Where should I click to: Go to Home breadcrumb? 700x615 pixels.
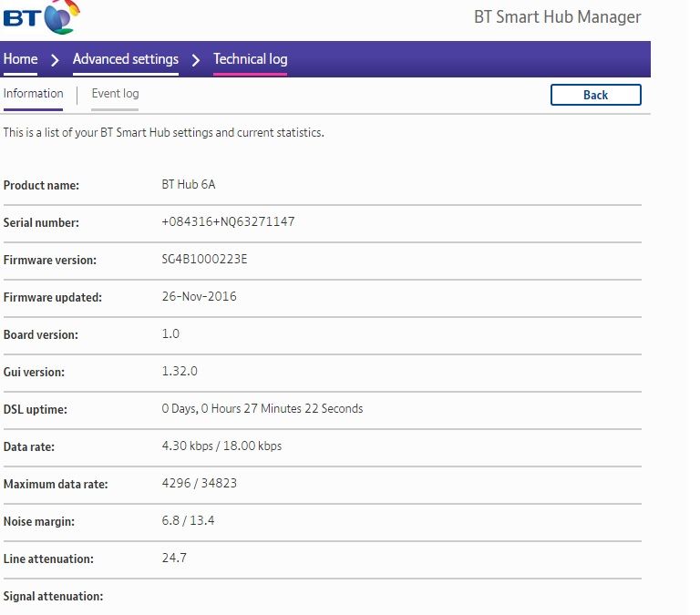tap(21, 59)
